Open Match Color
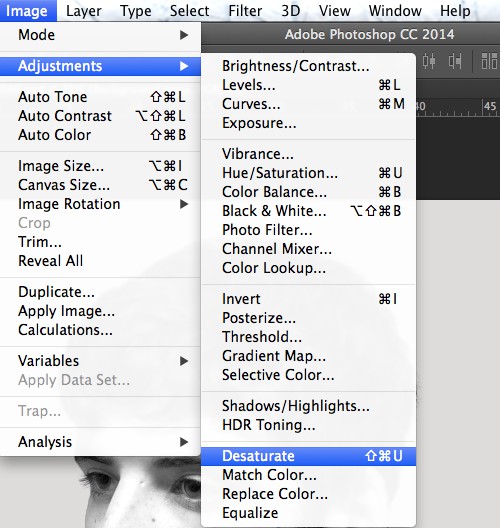The image size is (500, 528). 308,475
